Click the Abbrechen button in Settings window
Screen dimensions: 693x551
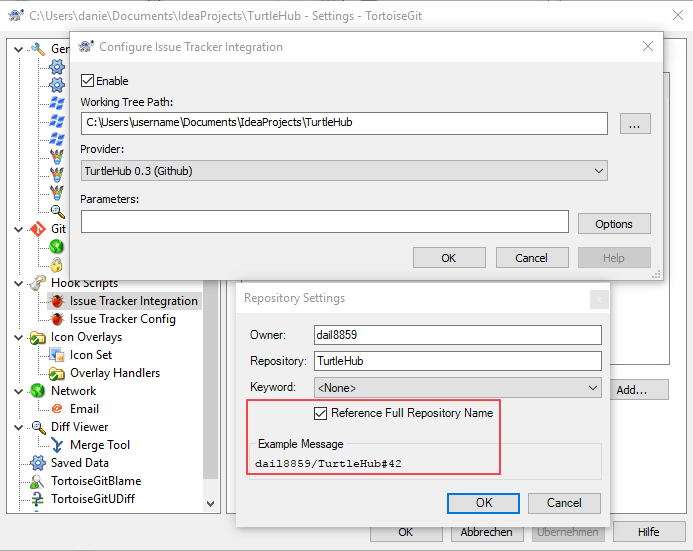[487, 532]
